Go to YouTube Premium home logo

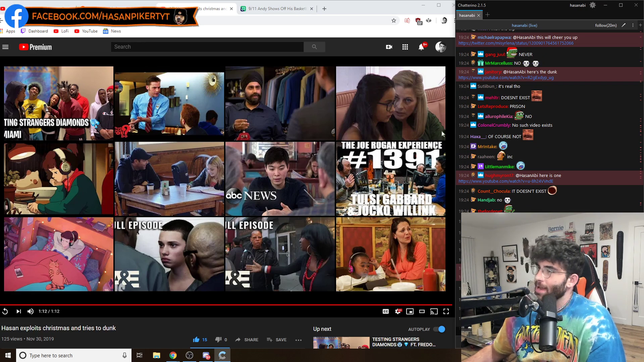click(x=35, y=47)
